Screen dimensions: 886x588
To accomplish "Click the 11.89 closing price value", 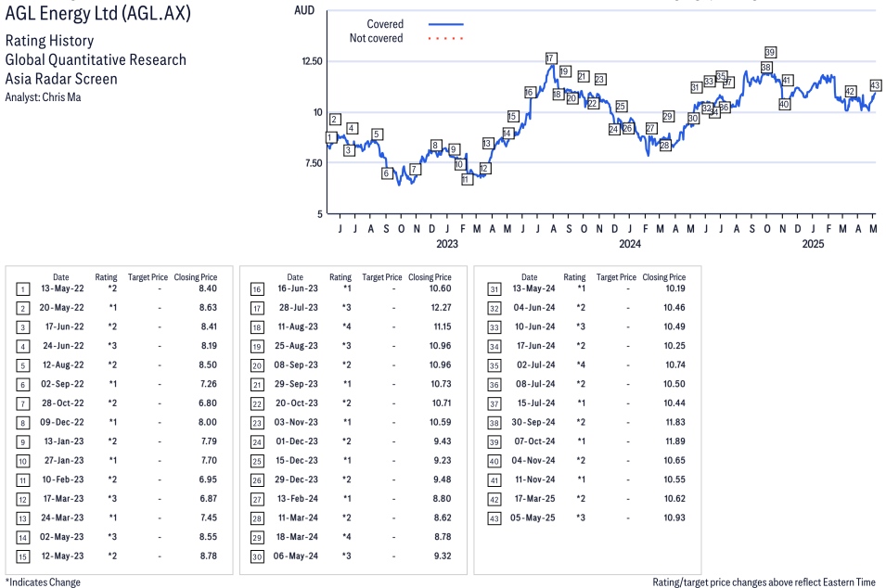I will click(674, 441).
